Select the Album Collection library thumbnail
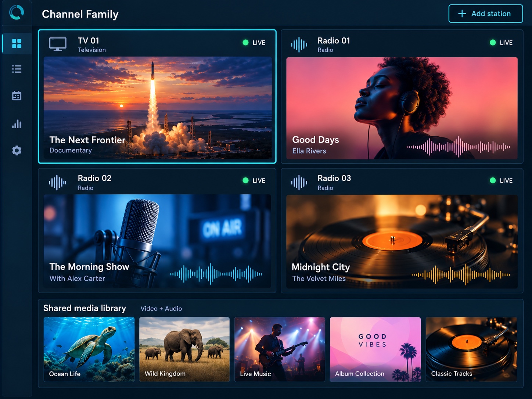This screenshot has height=399, width=532. pyautogui.click(x=375, y=349)
